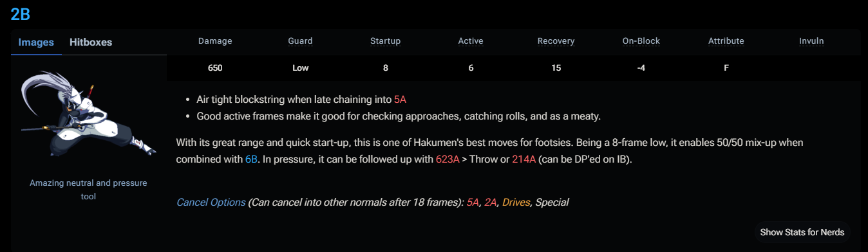Image resolution: width=868 pixels, height=252 pixels.
Task: Click the Recovery column header
Action: [556, 41]
